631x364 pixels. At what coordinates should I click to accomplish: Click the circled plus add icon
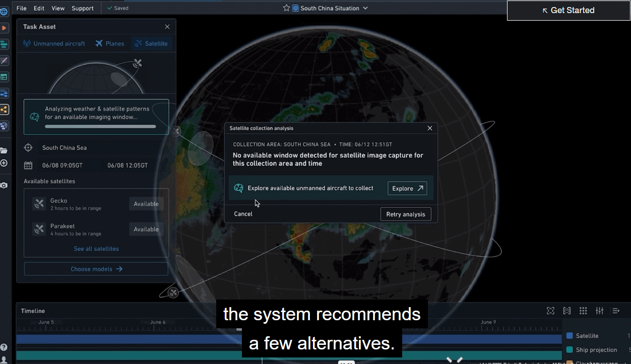(x=4, y=163)
